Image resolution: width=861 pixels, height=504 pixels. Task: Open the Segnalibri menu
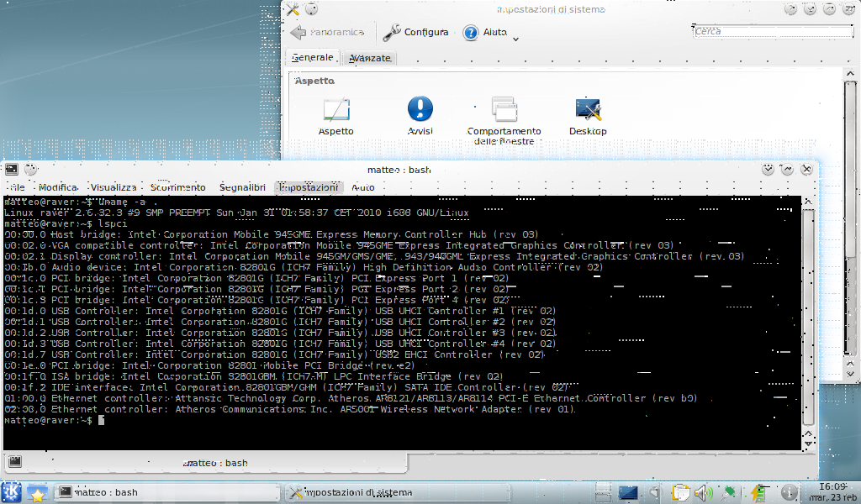coord(242,187)
